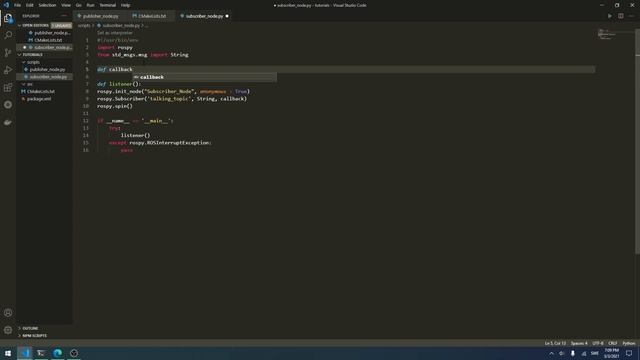The height and width of the screenshot is (360, 640).
Task: Click subscriber_node.py in the breadcrumb
Action: click(120, 25)
